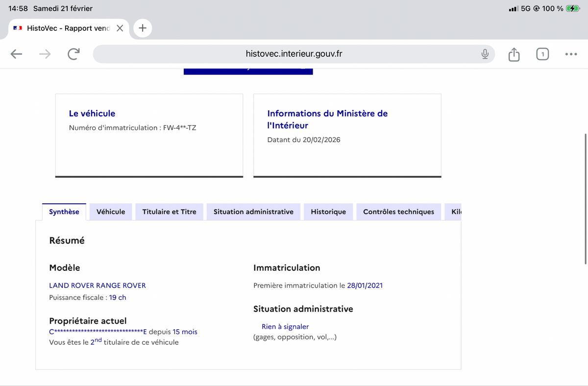This screenshot has height=386, width=588.
Task: Tap the battery indicator in status bar
Action: [572, 8]
